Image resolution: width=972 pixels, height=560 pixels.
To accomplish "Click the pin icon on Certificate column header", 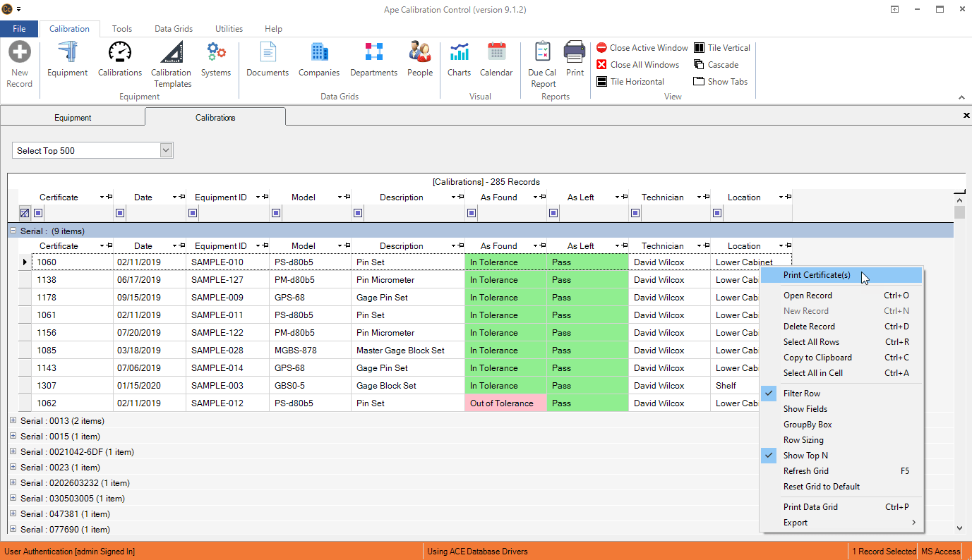I will [x=109, y=197].
